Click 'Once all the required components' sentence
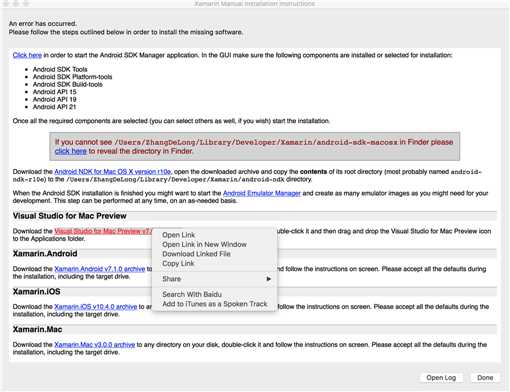510x392 pixels. coord(171,121)
